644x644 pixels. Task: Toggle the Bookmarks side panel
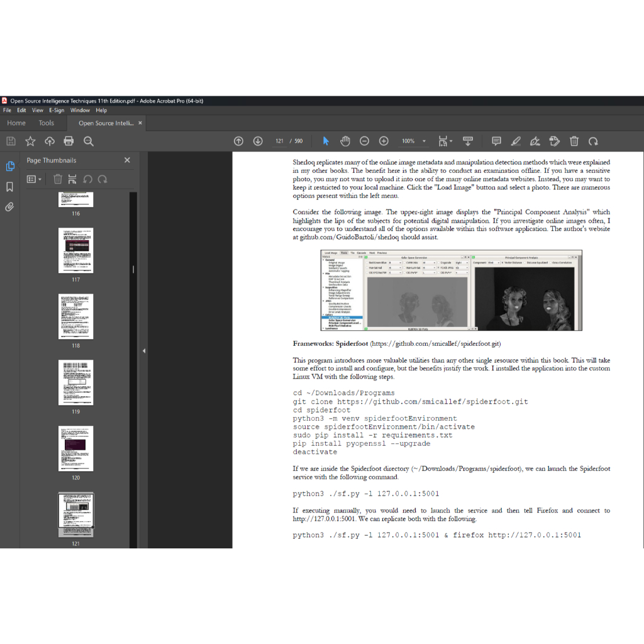coord(9,187)
